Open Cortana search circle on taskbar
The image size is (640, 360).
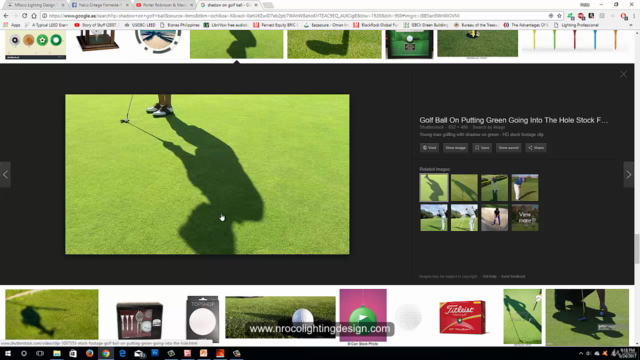click(24, 353)
